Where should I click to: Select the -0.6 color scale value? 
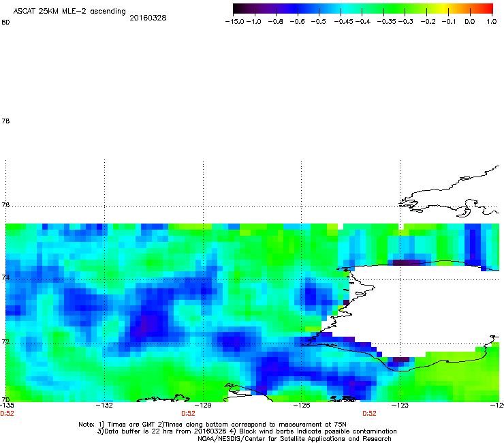297,22
